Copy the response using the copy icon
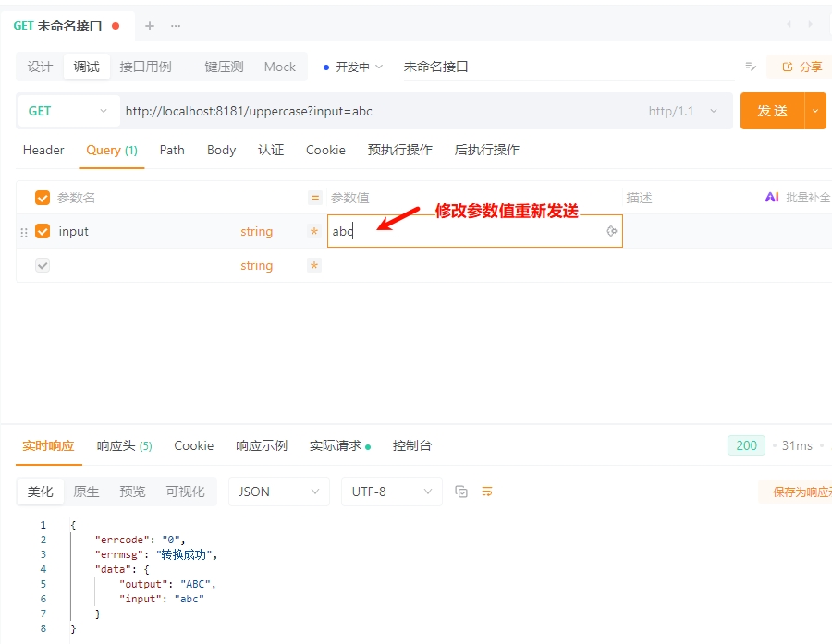This screenshot has height=644, width=832. click(x=461, y=492)
